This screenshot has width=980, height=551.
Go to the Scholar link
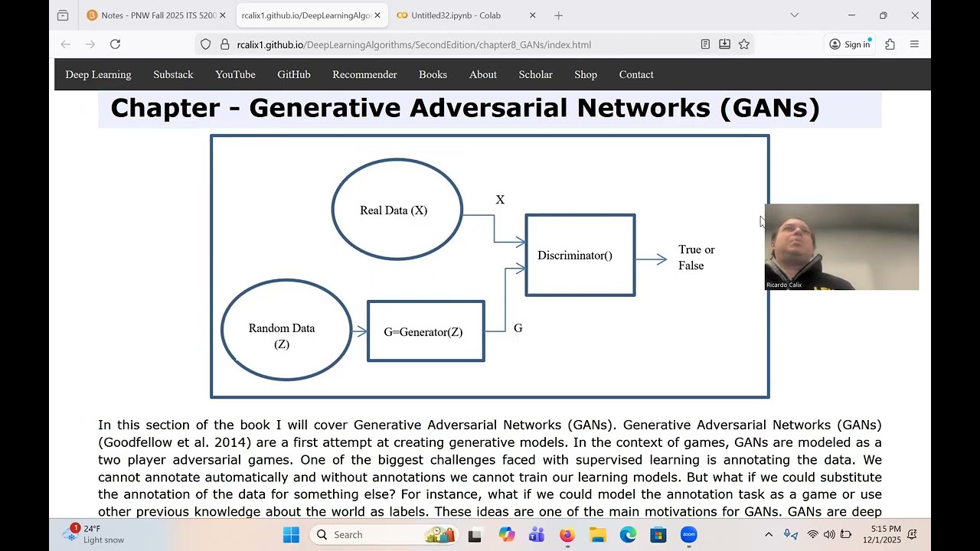[536, 74]
